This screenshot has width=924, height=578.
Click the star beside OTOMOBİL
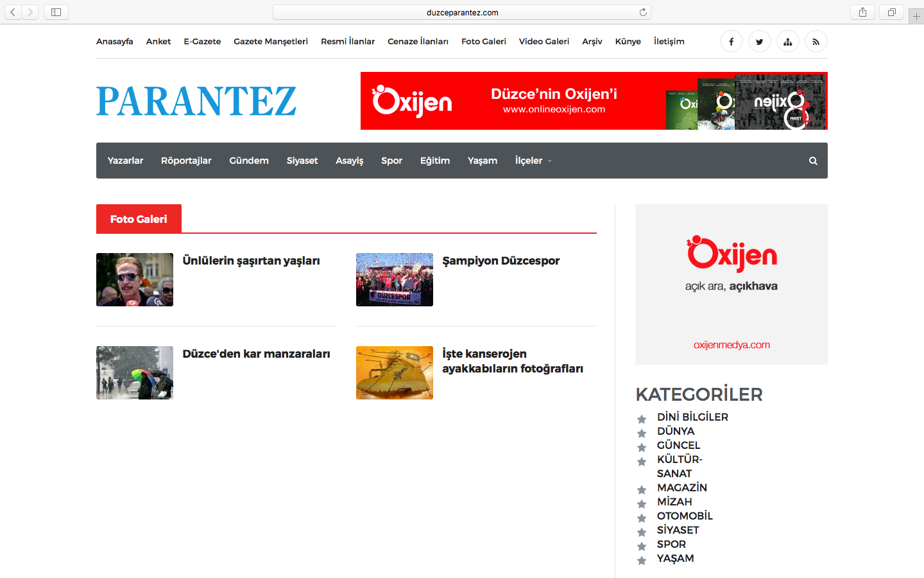tap(642, 518)
